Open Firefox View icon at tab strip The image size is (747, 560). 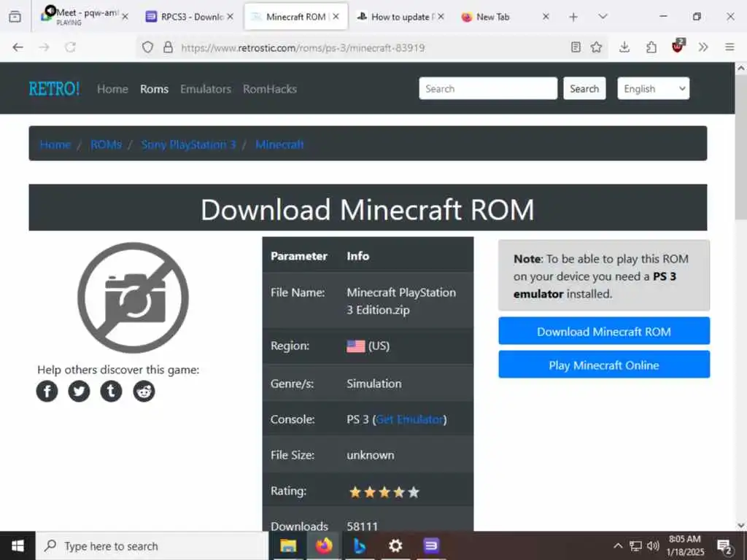tap(15, 17)
